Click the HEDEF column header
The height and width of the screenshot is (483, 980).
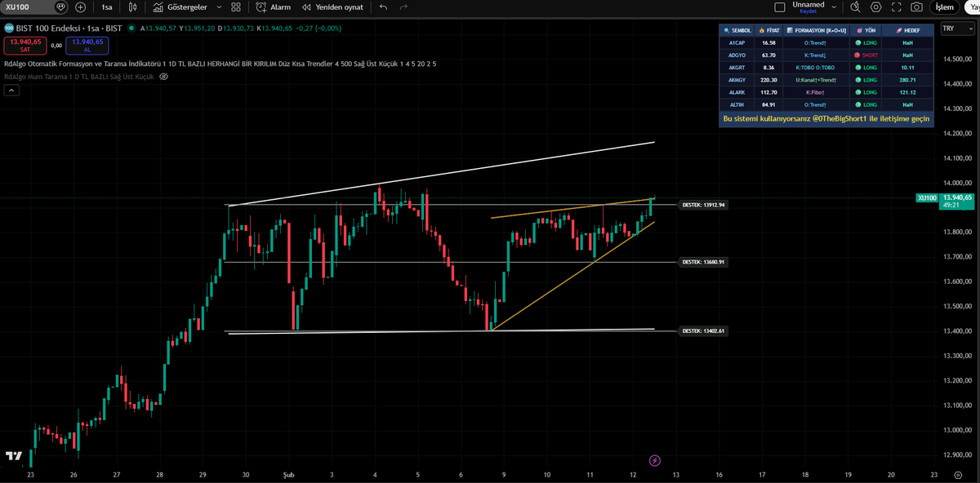pos(907,29)
